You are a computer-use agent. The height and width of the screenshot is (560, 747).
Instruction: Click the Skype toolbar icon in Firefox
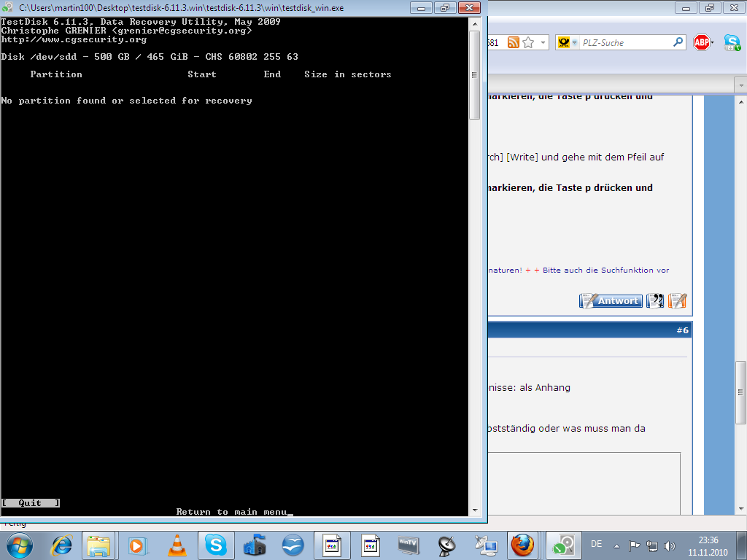pyautogui.click(x=732, y=42)
